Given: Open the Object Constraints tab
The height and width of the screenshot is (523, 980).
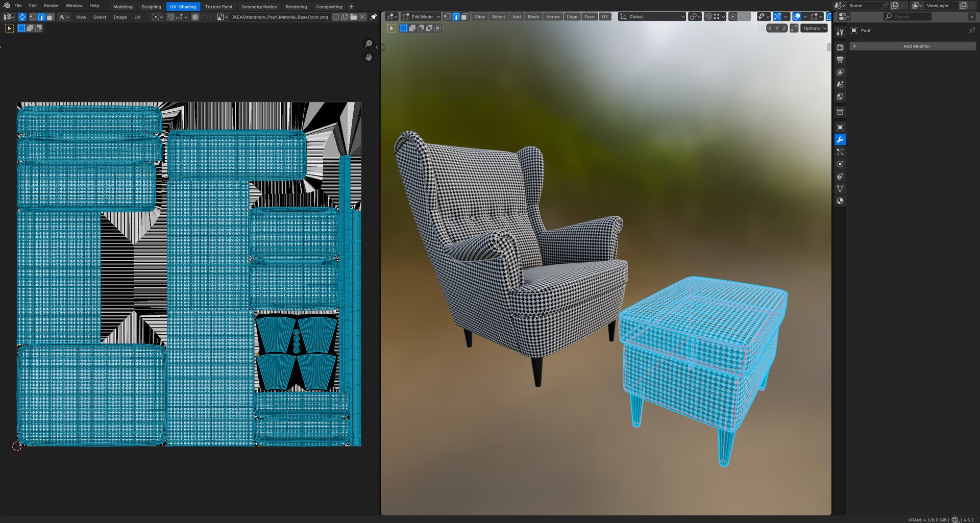Looking at the screenshot, I should (840, 177).
